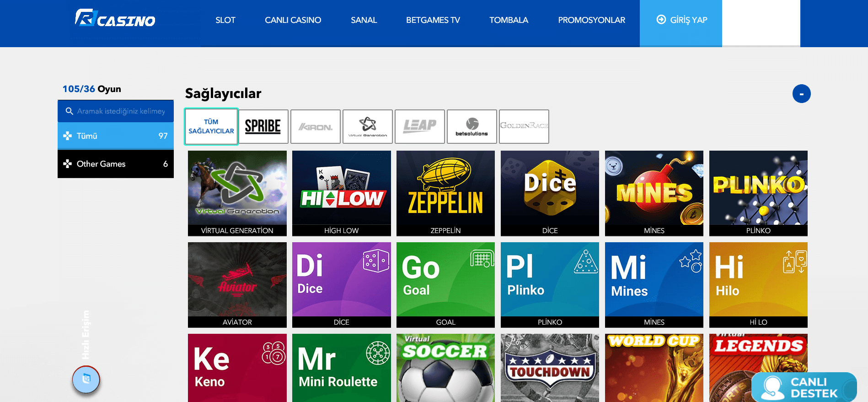868x402 pixels.
Task: Open the Sanal menu item
Action: [364, 20]
